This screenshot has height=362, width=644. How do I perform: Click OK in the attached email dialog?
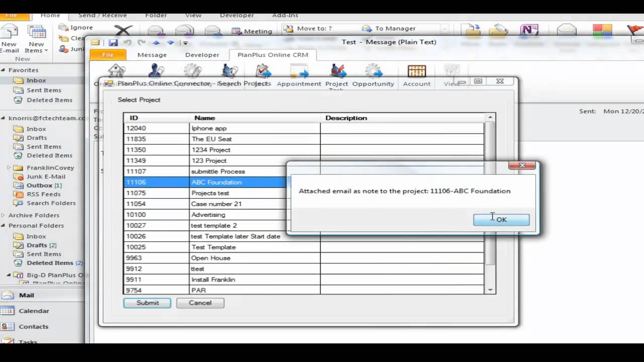(x=501, y=220)
